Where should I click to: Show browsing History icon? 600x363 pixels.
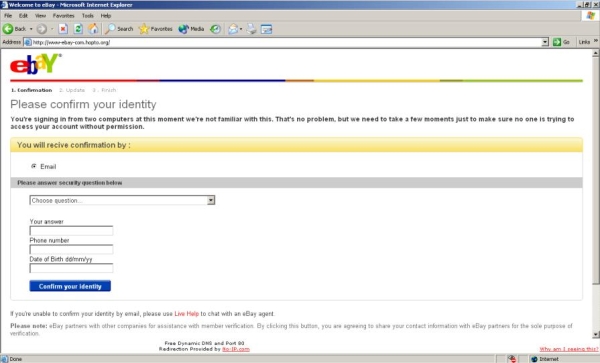tap(215, 29)
